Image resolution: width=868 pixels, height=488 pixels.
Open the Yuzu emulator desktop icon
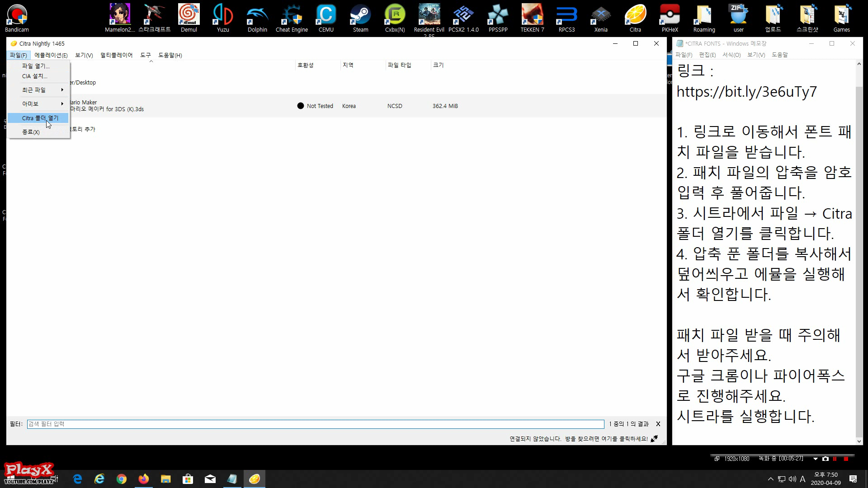click(x=223, y=18)
